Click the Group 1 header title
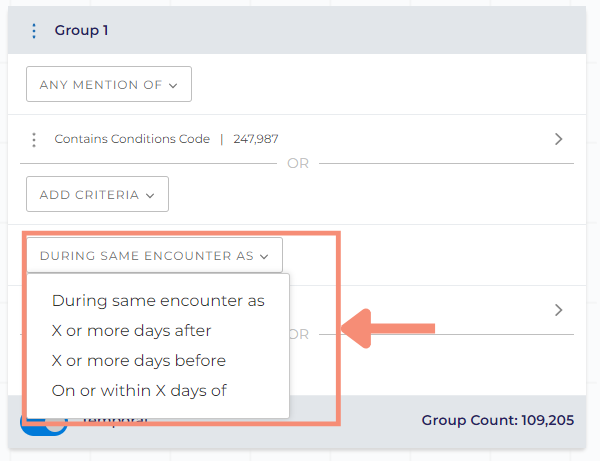The height and width of the screenshot is (461, 600). 81,30
